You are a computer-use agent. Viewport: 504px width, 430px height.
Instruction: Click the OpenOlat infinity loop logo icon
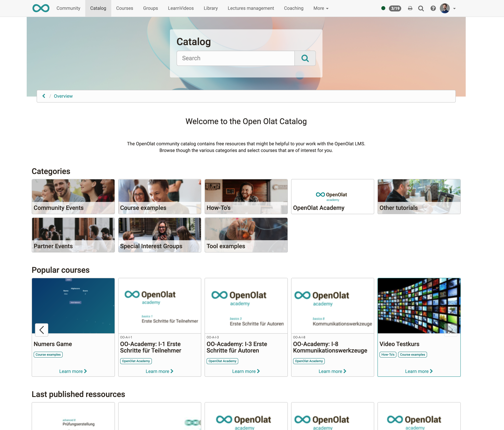pos(40,8)
